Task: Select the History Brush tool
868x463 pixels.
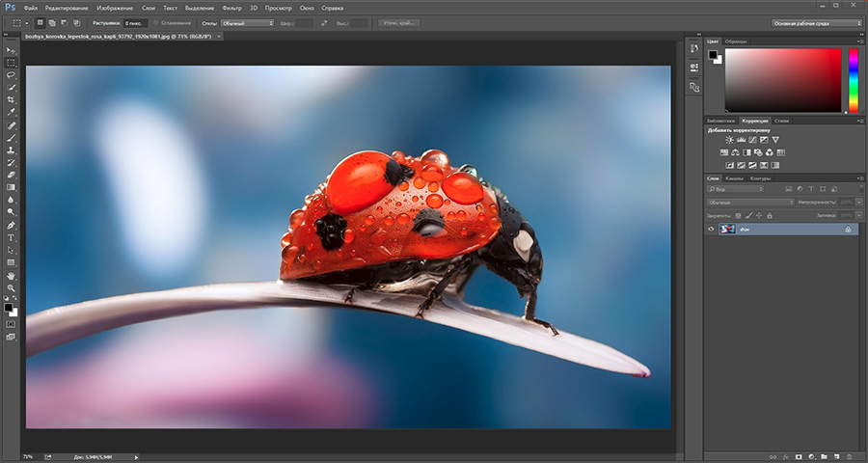Action: [11, 163]
